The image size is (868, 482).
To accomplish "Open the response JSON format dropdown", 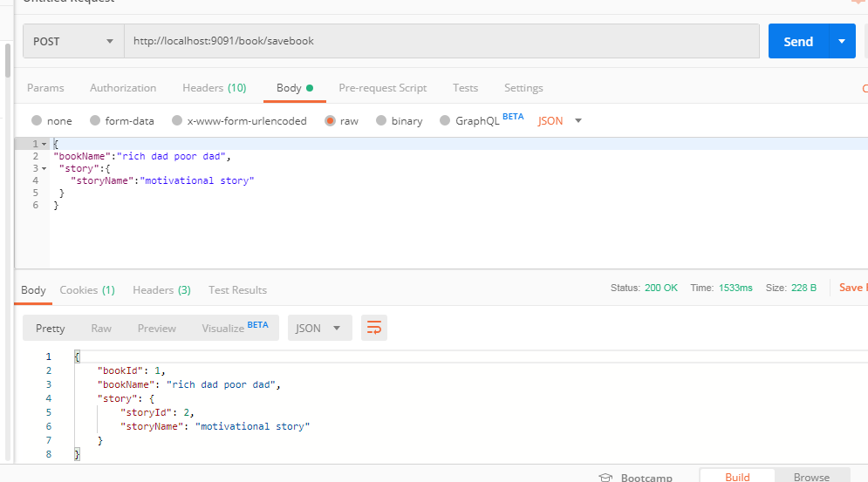I will [319, 328].
